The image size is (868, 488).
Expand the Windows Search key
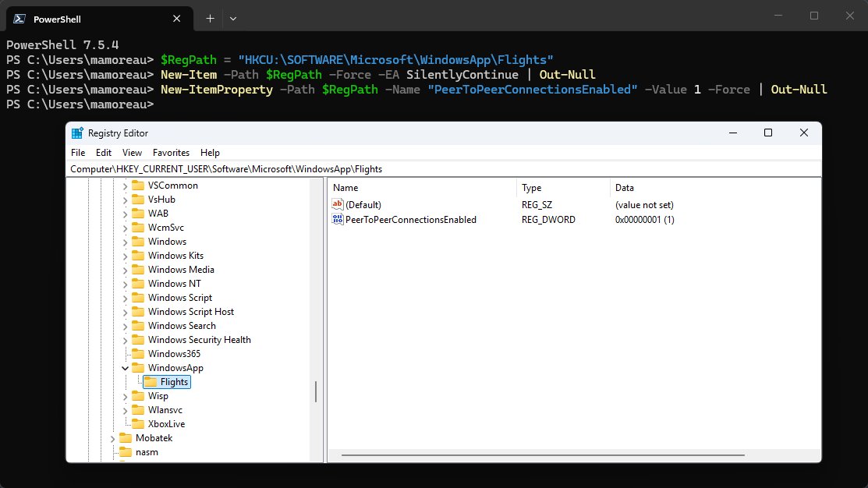125,326
